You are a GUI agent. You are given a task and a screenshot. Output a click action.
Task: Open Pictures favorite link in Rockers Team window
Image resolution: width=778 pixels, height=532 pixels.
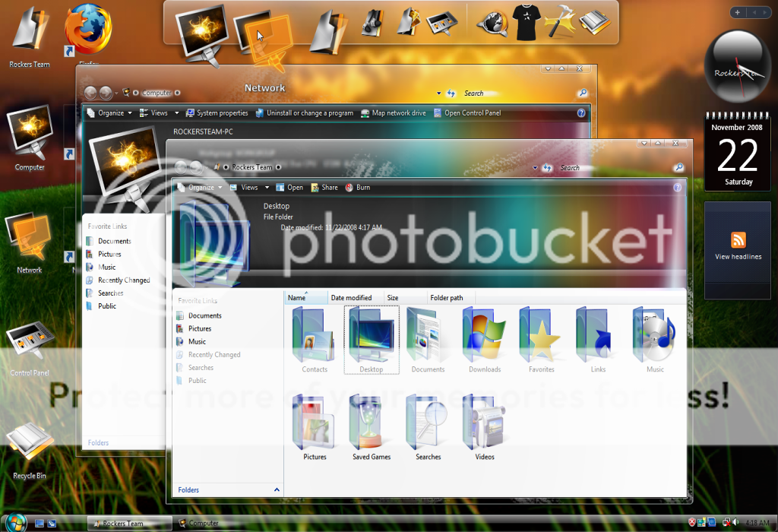coord(194,328)
